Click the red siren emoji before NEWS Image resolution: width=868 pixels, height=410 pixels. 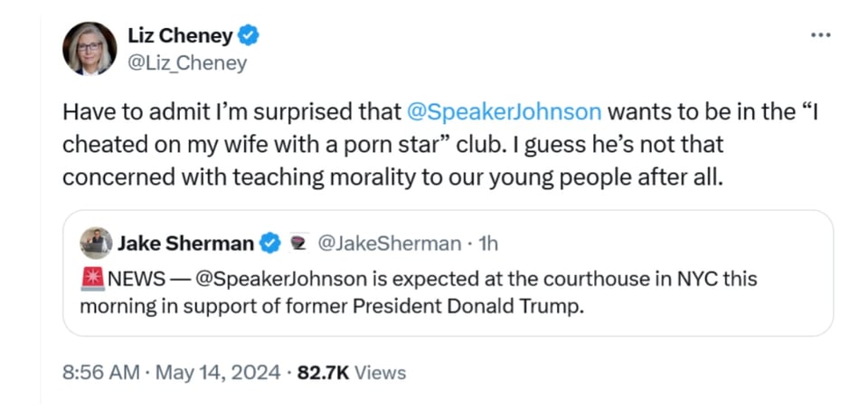[x=92, y=278]
